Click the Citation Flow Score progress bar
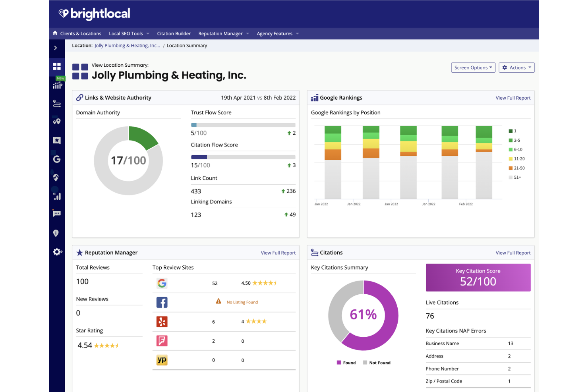The width and height of the screenshot is (588, 392). click(243, 157)
